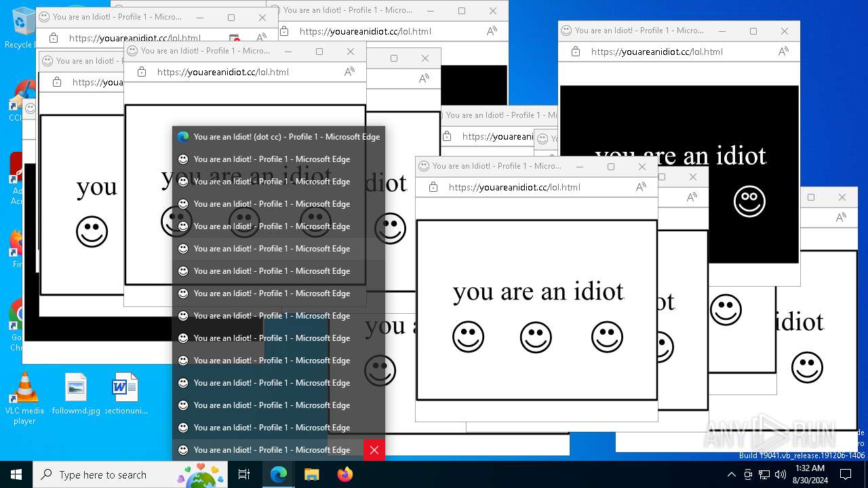Open File Explorer from the taskbar
This screenshot has width=868, height=488.
click(311, 474)
